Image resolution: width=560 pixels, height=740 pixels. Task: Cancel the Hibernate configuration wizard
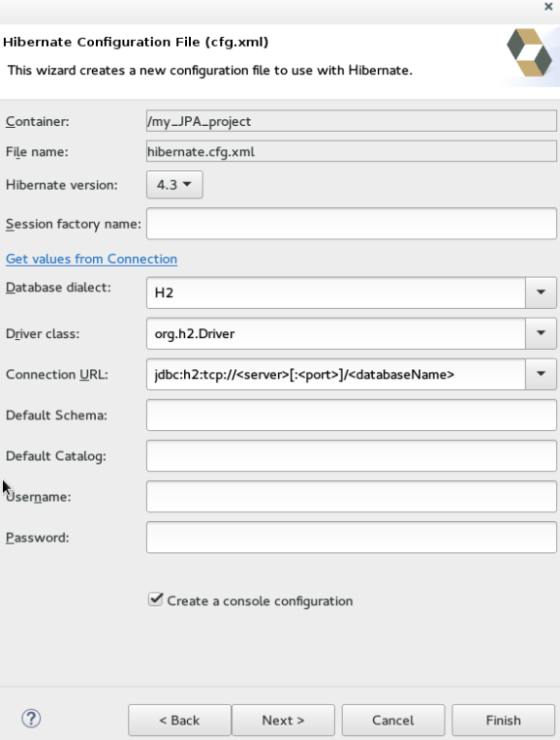pos(393,721)
